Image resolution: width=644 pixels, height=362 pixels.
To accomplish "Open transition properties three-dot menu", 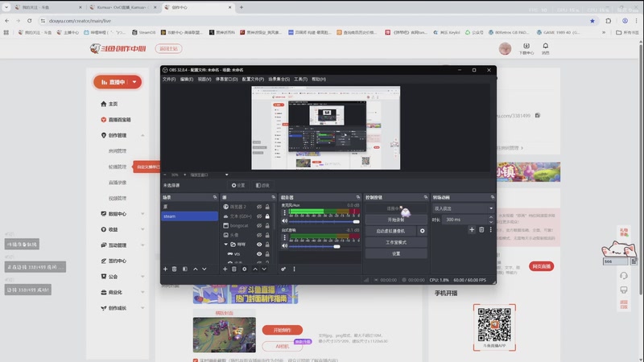I will pyautogui.click(x=490, y=229).
